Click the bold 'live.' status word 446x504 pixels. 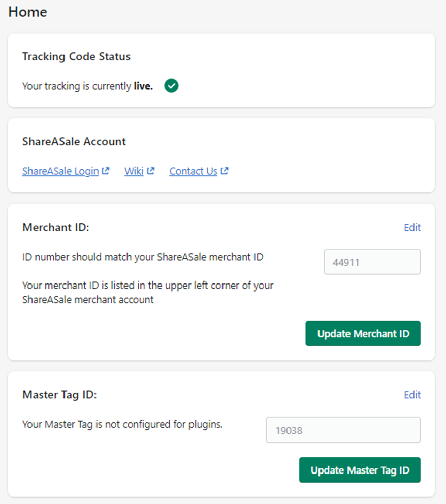(x=143, y=86)
